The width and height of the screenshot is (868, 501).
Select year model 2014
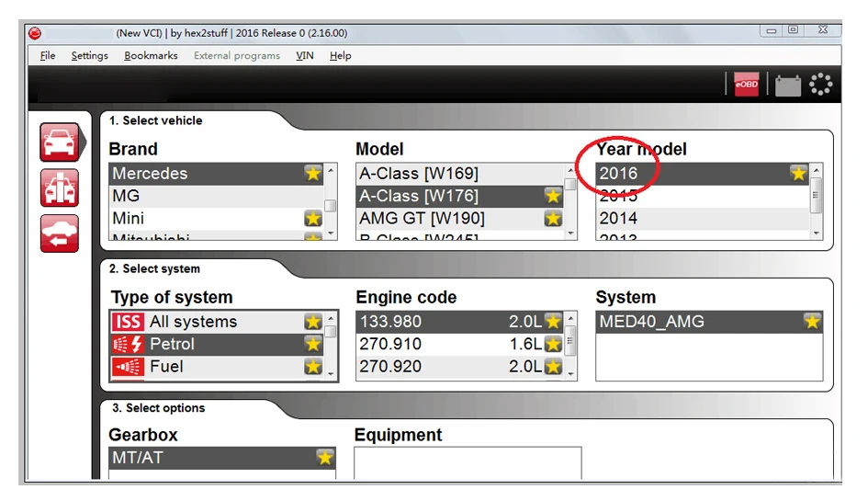click(x=703, y=219)
